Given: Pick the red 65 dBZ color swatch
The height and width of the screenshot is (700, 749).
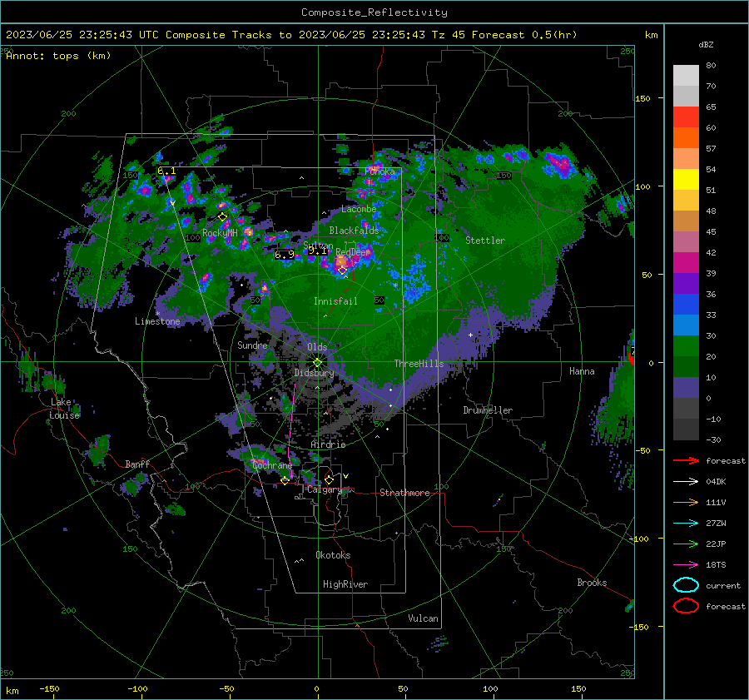Looking at the screenshot, I should tap(686, 117).
